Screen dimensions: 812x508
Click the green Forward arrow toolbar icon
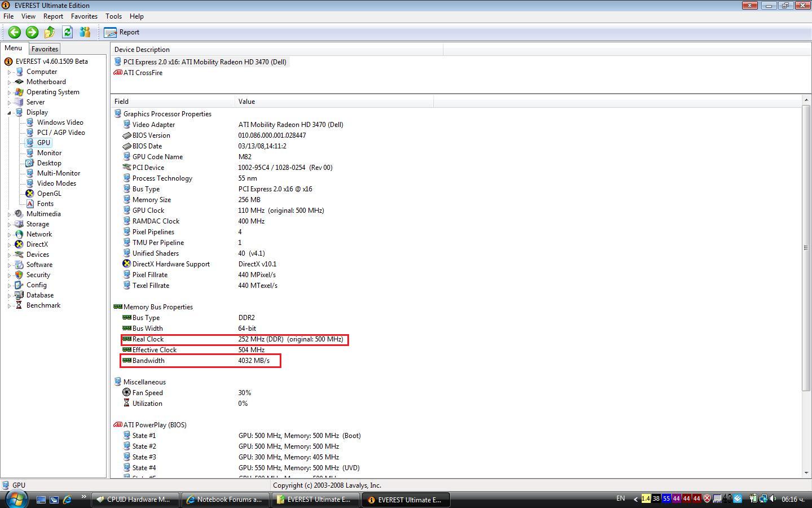pyautogui.click(x=32, y=32)
